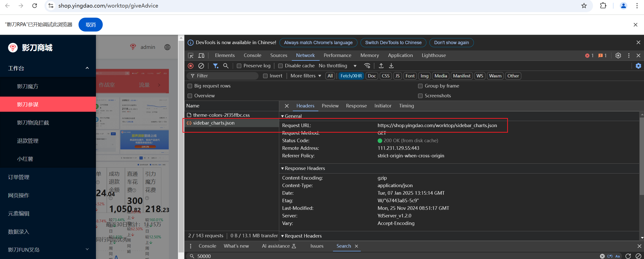The height and width of the screenshot is (259, 644).
Task: Tick the Big request rows checkbox
Action: click(x=190, y=86)
